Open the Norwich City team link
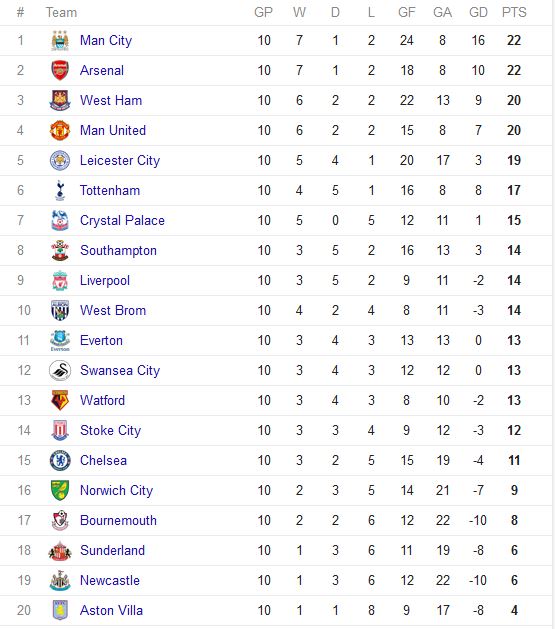The image size is (555, 629). pos(116,491)
